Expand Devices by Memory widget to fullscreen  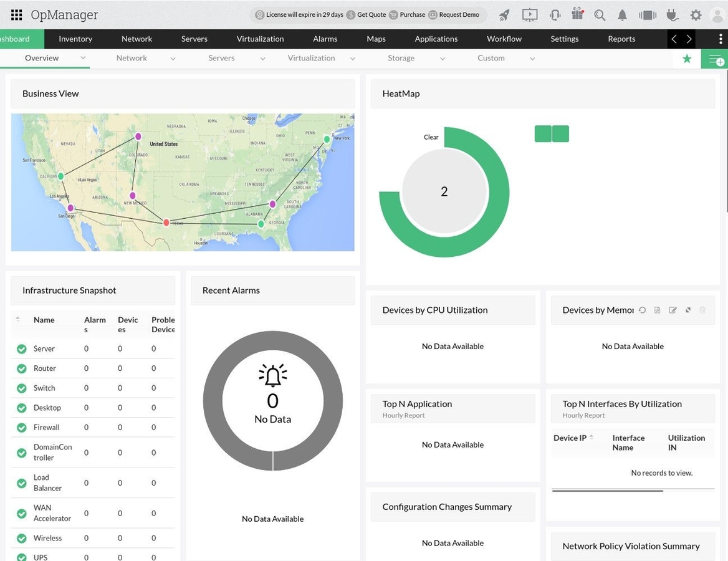(x=687, y=310)
